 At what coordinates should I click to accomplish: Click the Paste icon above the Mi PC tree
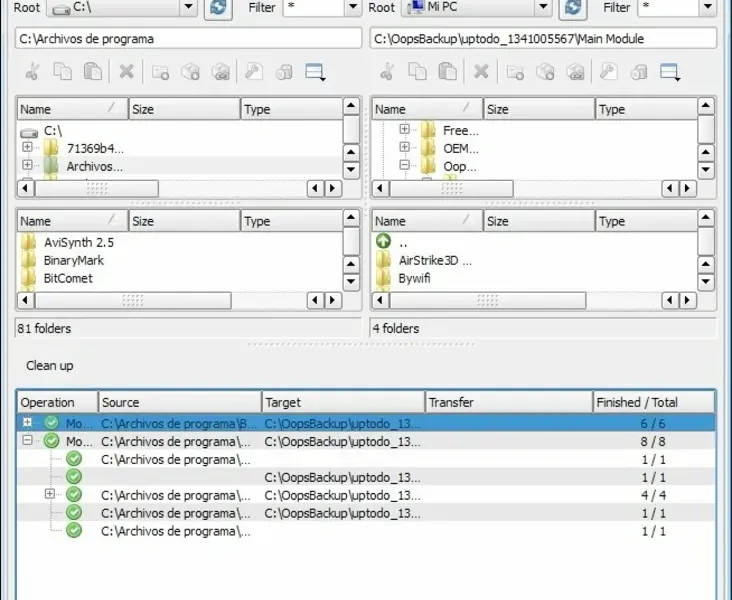(448, 72)
